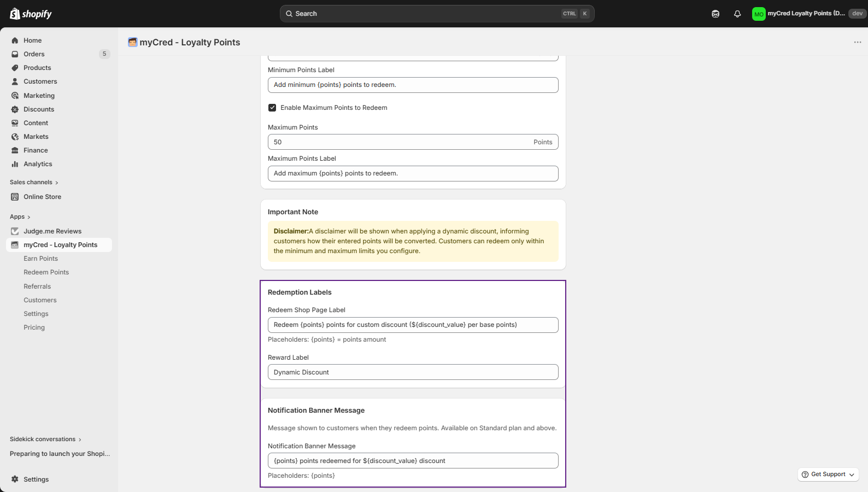Open the Get Support dropdown
The width and height of the screenshot is (868, 492).
828,475
